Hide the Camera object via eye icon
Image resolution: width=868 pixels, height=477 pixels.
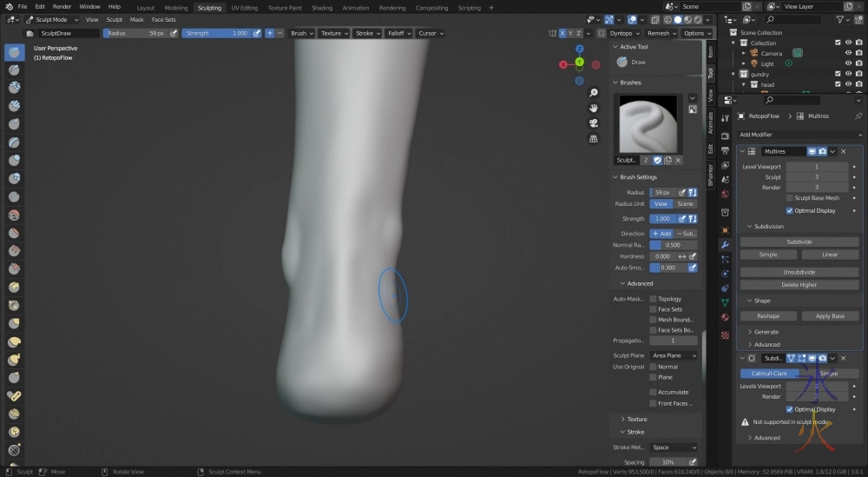[848, 53]
